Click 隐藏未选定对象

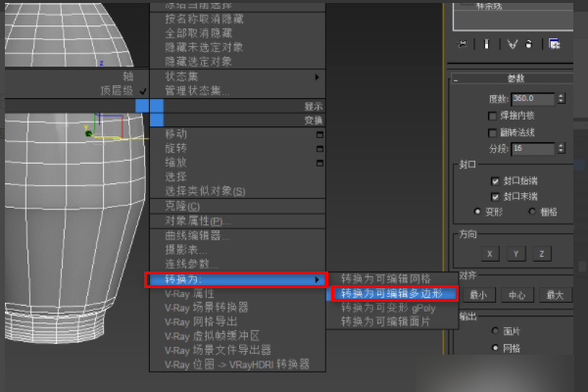(205, 48)
